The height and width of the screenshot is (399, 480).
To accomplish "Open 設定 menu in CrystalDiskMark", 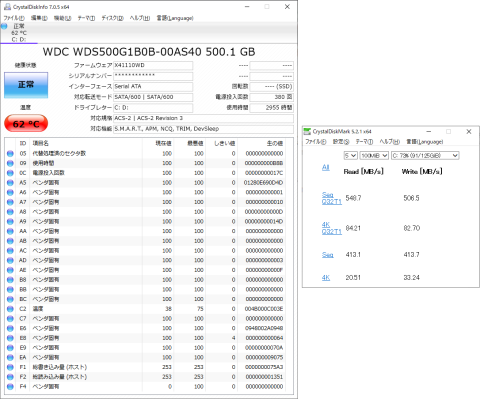I will tap(341, 142).
